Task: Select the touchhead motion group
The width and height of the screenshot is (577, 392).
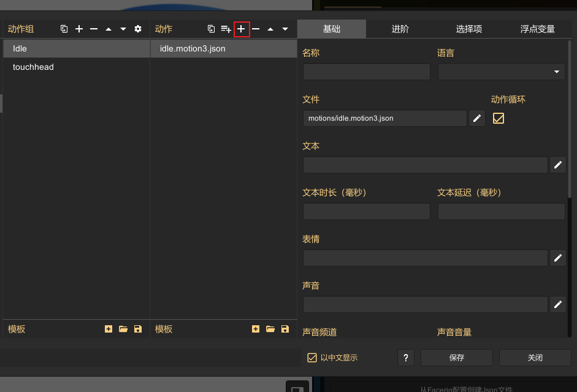Action: pyautogui.click(x=33, y=67)
